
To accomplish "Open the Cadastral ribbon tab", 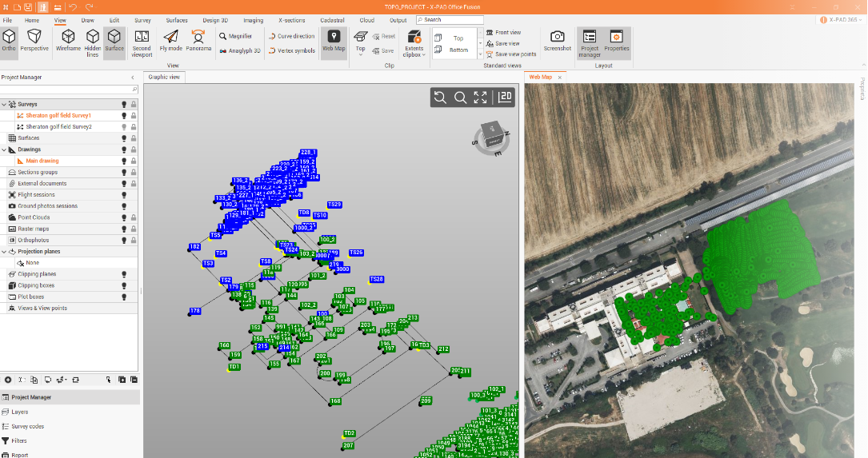I will pyautogui.click(x=332, y=20).
